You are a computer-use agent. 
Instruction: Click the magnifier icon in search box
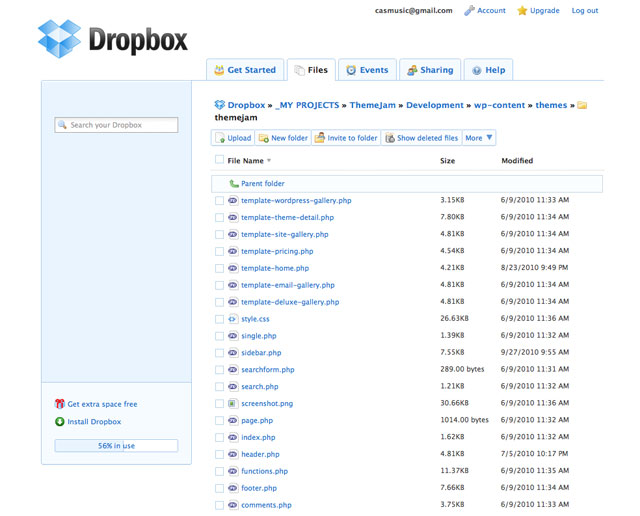[x=62, y=125]
